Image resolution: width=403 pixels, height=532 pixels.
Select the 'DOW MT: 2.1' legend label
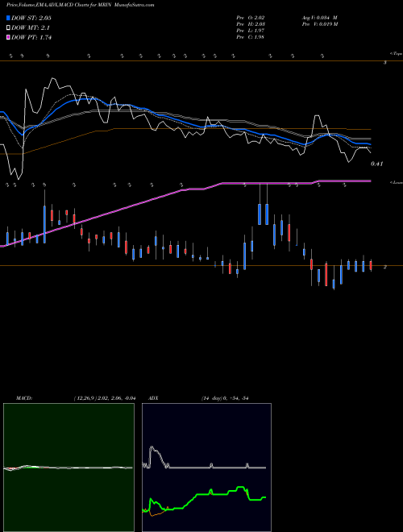31,28
